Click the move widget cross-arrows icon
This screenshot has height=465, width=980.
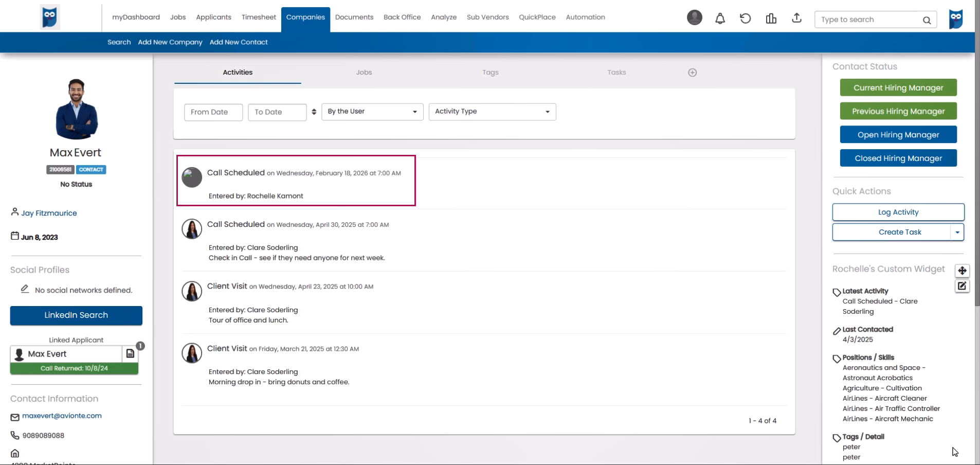pyautogui.click(x=962, y=271)
